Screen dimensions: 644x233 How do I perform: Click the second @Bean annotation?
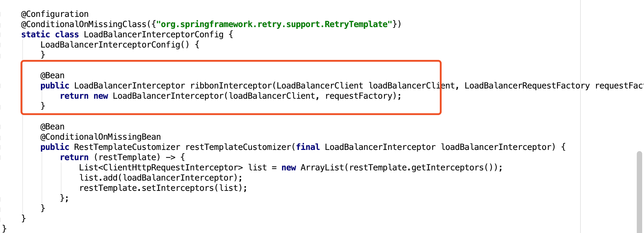click(x=52, y=127)
